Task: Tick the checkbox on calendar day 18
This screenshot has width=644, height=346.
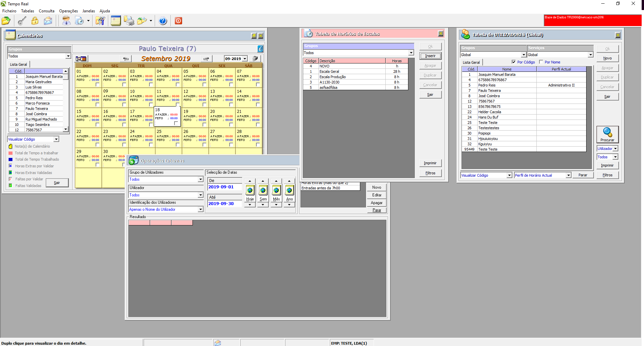Action: (176, 123)
